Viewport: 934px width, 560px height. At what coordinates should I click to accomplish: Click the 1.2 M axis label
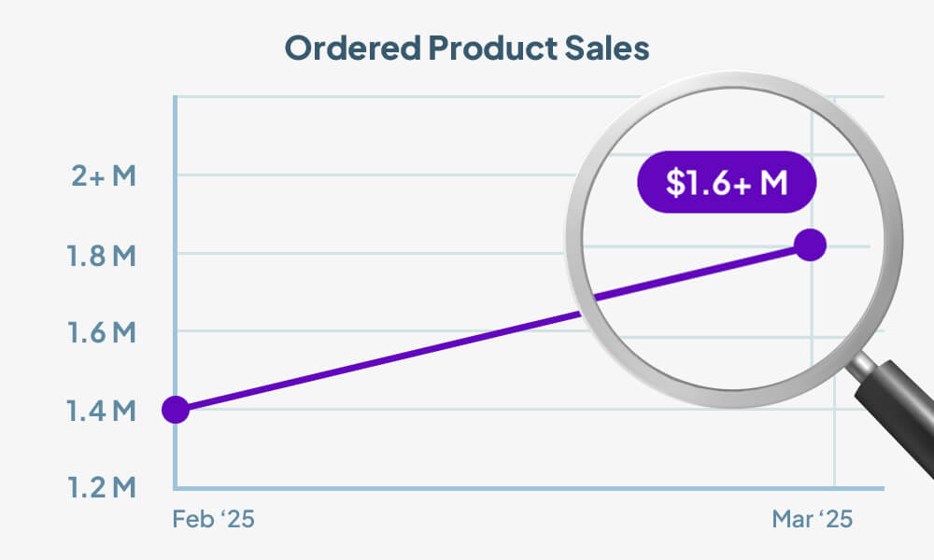click(102, 487)
